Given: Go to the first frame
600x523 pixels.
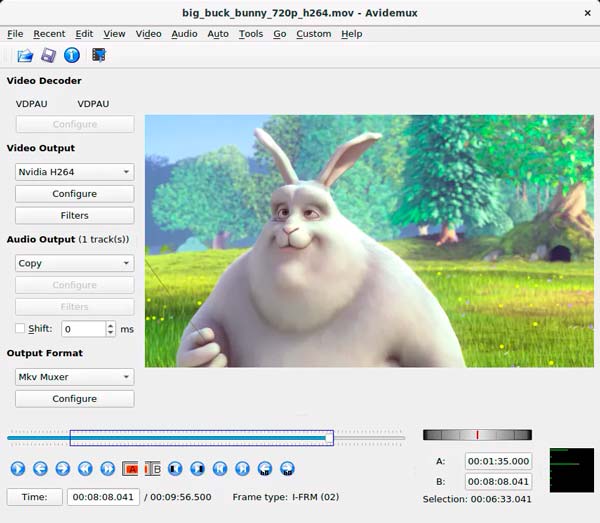Looking at the screenshot, I should [220, 469].
